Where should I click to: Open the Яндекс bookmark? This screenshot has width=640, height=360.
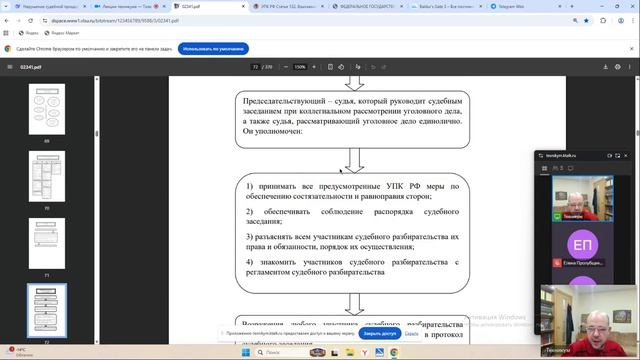[29, 33]
